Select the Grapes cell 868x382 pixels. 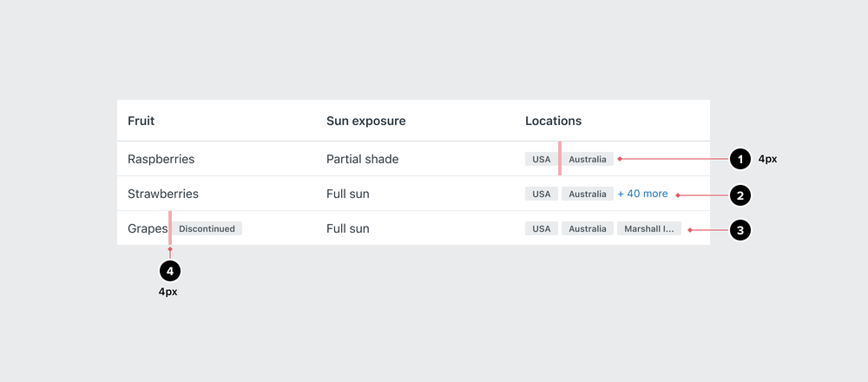(x=147, y=229)
